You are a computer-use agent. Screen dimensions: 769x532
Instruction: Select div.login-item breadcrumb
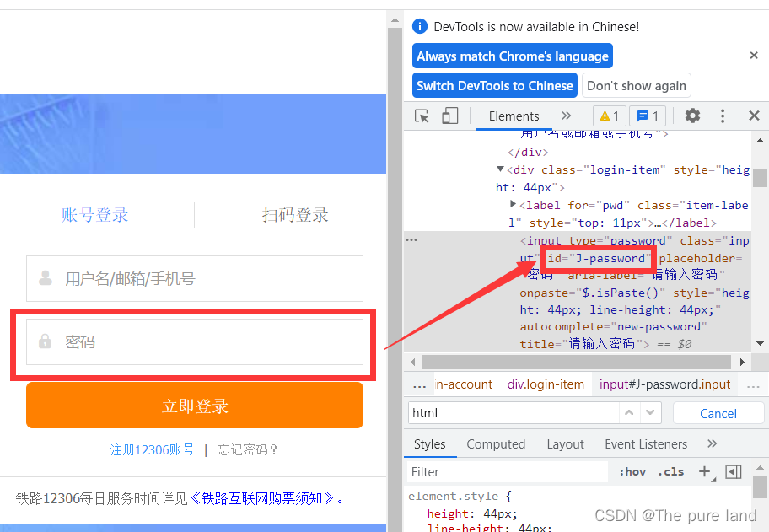point(546,384)
